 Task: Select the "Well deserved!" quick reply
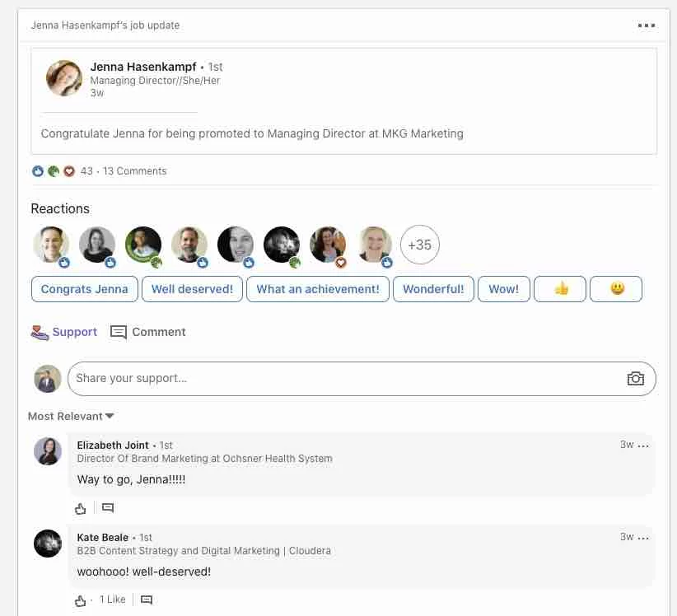(x=192, y=289)
